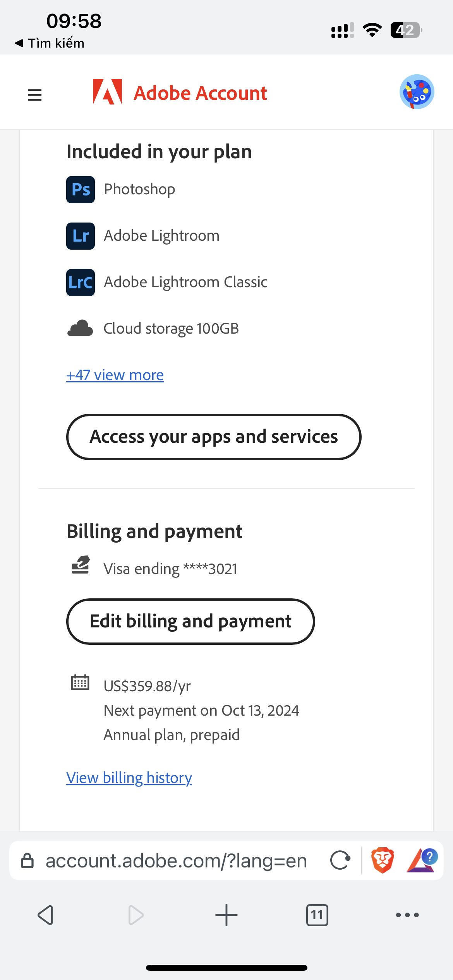Show the 11 open tabs

coord(317,915)
